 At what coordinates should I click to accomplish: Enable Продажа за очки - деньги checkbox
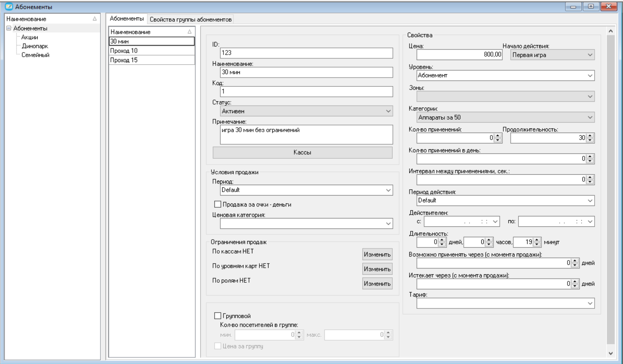click(218, 204)
